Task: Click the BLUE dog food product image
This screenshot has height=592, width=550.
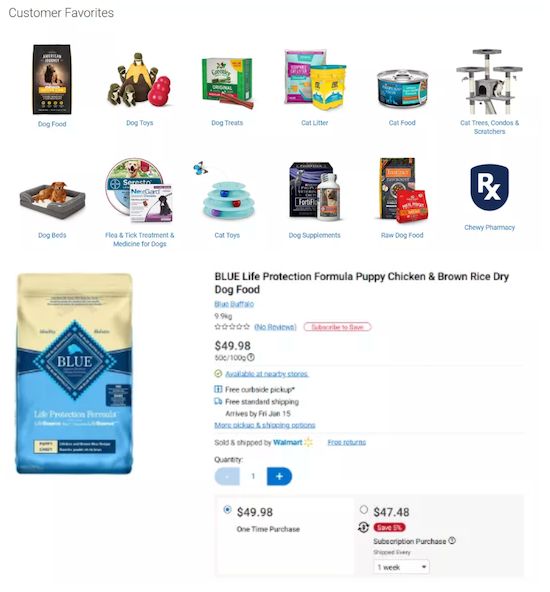Action: (x=74, y=373)
